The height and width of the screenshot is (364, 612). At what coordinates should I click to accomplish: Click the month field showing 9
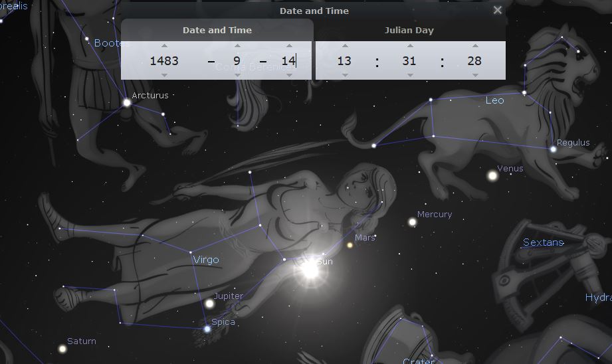click(x=237, y=61)
